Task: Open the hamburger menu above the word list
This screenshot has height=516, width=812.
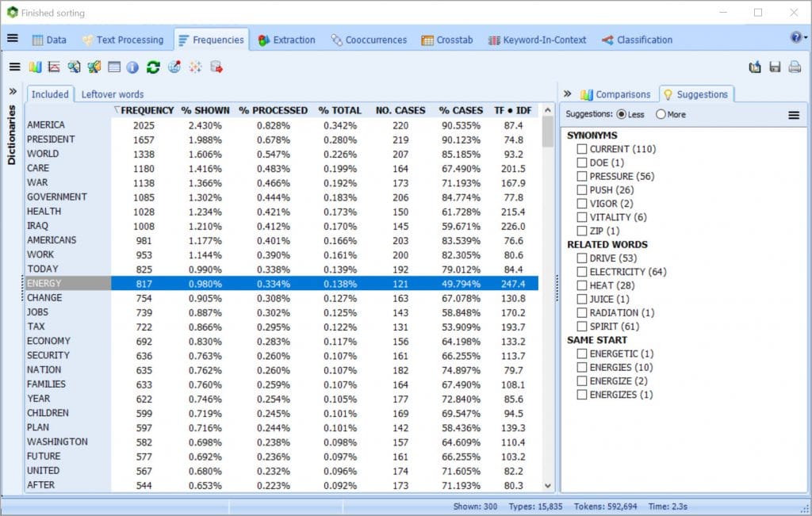Action: [14, 67]
